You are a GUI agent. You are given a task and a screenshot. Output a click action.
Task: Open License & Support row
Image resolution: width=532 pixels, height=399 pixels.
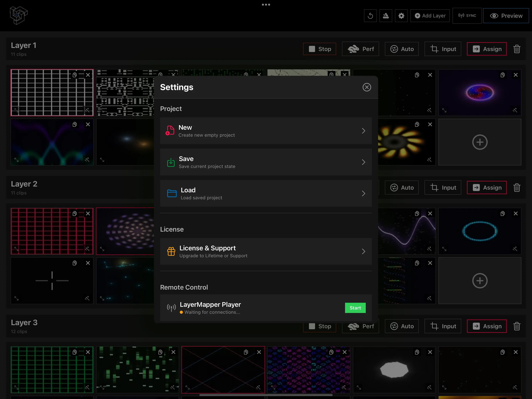click(x=266, y=251)
